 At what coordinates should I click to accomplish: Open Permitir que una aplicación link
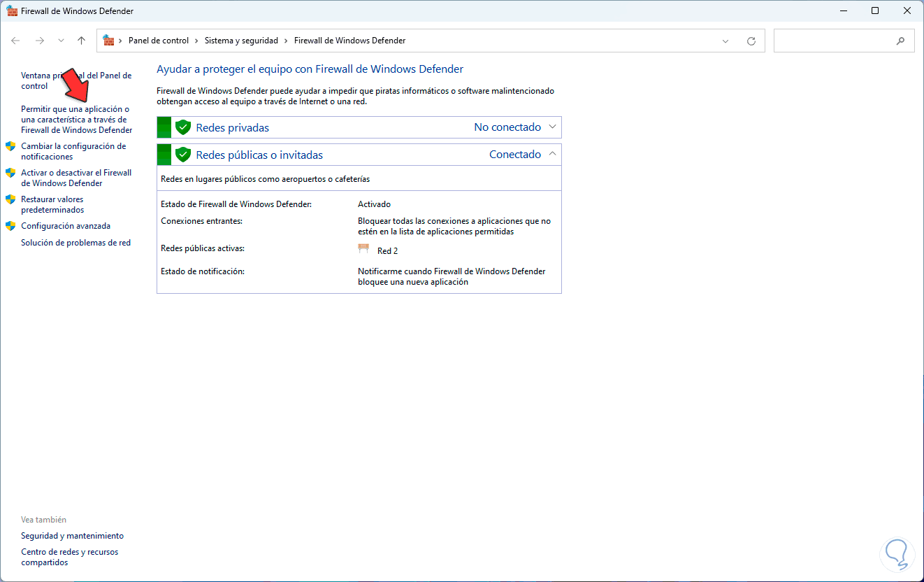pos(77,120)
